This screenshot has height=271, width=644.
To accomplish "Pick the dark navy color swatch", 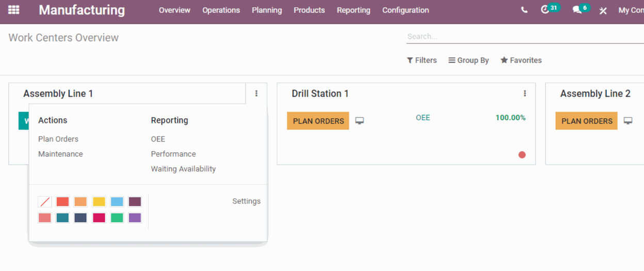I will coord(81,218).
